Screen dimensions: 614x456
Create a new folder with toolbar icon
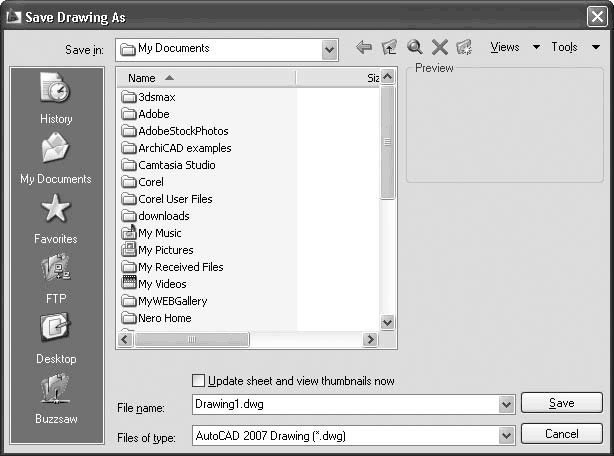click(x=463, y=48)
